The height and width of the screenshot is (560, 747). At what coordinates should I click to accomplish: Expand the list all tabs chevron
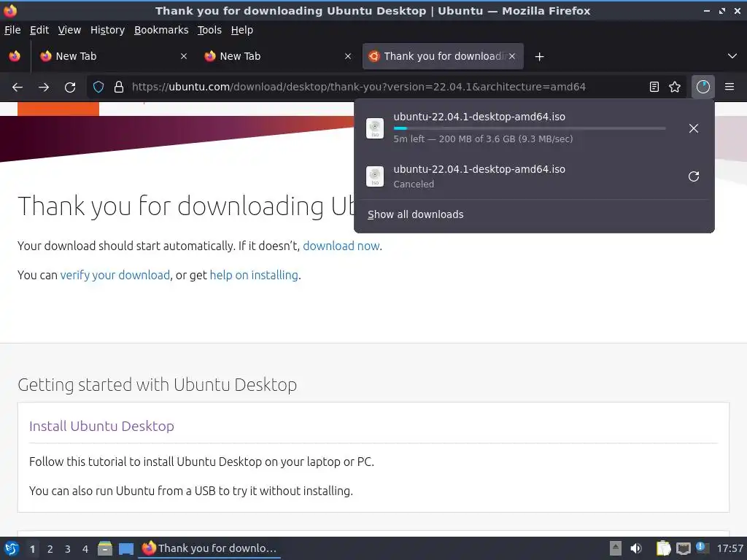(x=732, y=56)
